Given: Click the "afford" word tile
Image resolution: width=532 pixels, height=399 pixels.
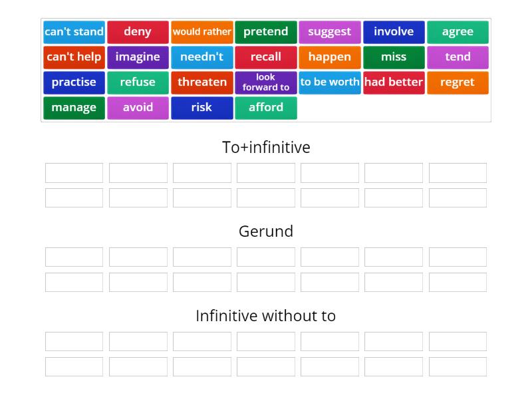Looking at the screenshot, I should (266, 107).
